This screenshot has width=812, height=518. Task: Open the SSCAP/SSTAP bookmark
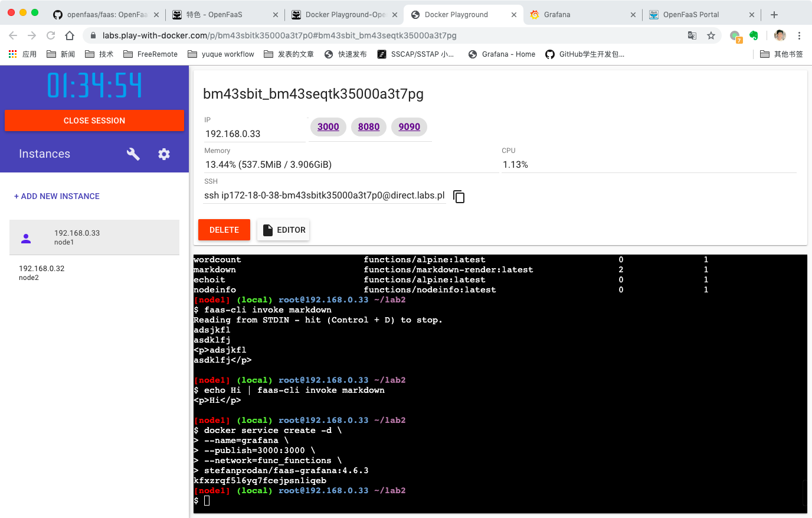415,54
